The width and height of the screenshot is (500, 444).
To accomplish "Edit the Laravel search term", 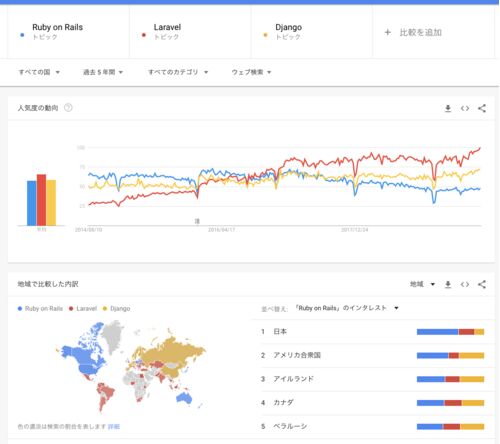I will [x=190, y=32].
